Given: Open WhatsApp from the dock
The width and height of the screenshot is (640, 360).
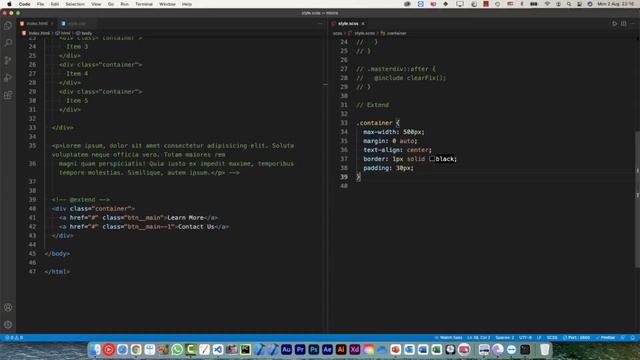Looking at the screenshot, I should click(x=177, y=349).
